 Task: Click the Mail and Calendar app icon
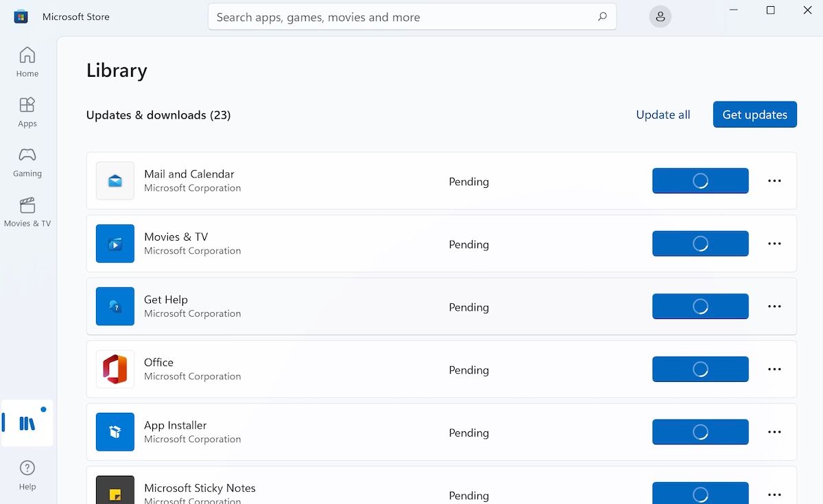tap(115, 181)
